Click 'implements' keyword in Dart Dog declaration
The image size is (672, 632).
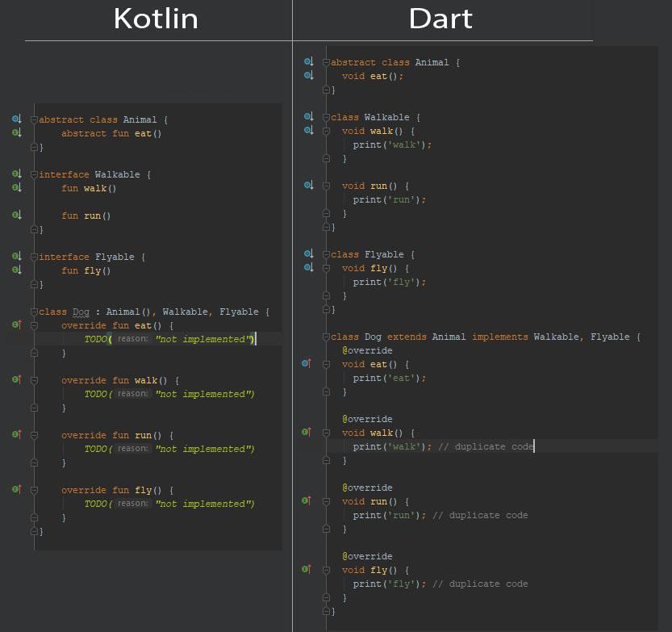(500, 337)
